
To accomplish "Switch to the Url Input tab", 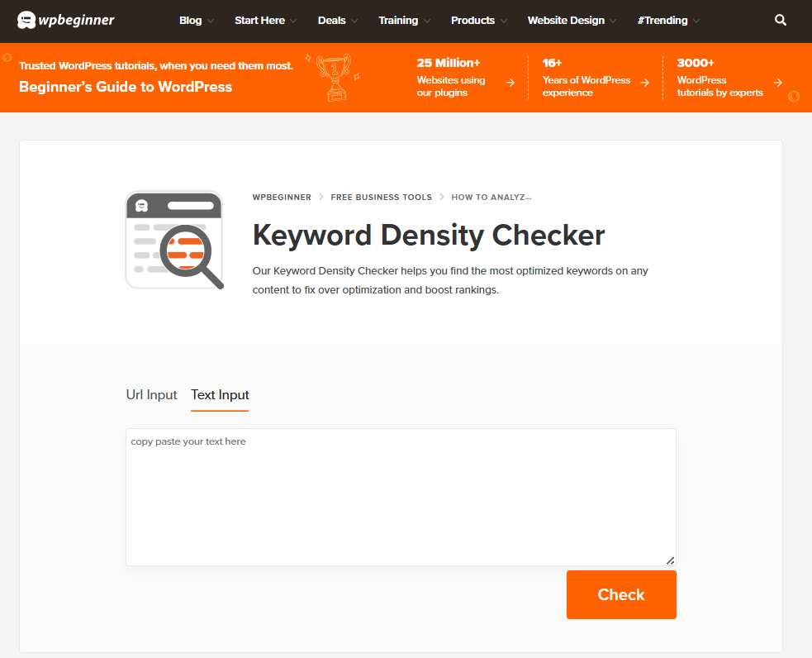I will click(152, 395).
